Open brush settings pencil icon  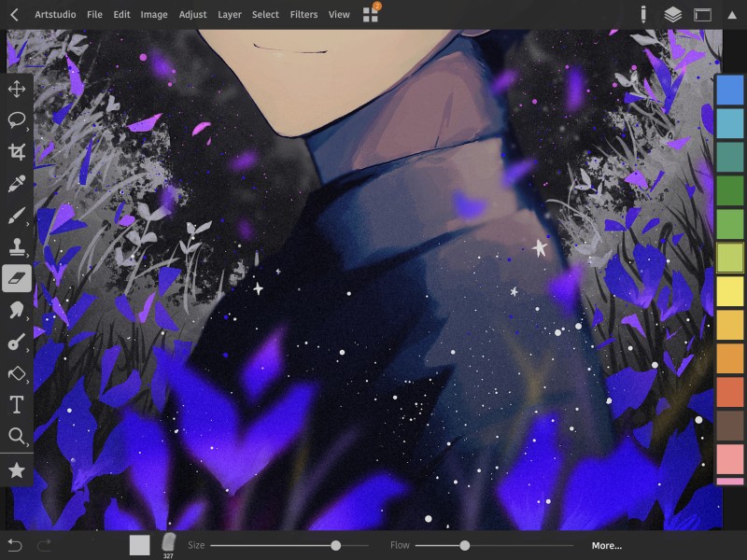click(643, 14)
